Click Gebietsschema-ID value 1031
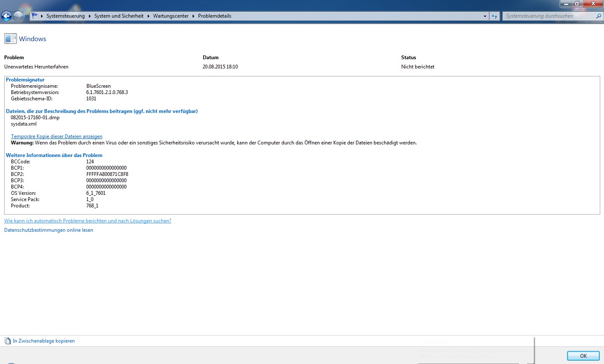 91,99
